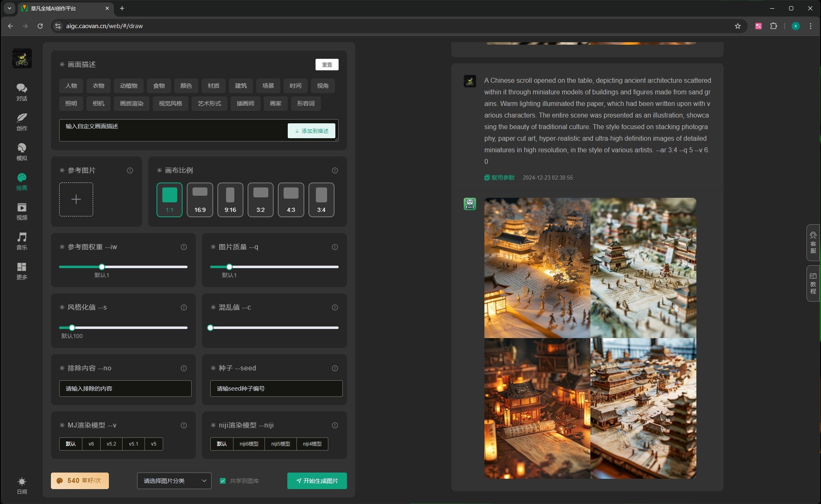This screenshot has height=504, width=821.
Task: Expand the 视觉风格 description tag
Action: (171, 103)
